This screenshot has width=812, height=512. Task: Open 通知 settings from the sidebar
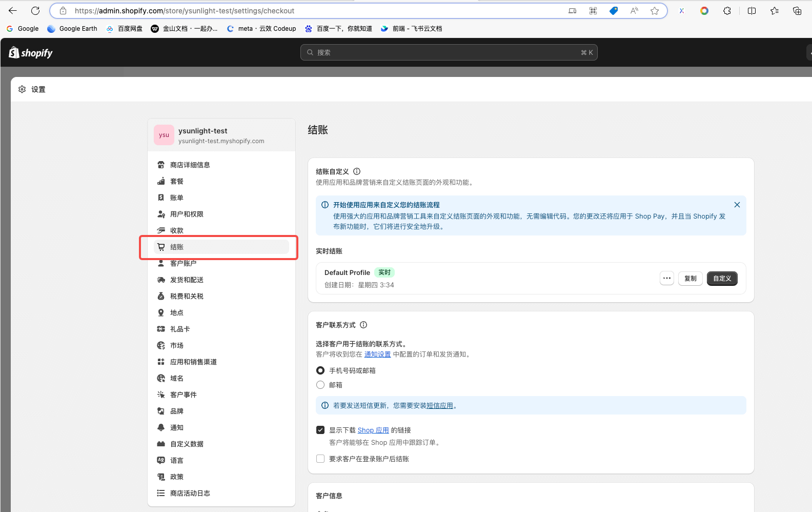177,427
